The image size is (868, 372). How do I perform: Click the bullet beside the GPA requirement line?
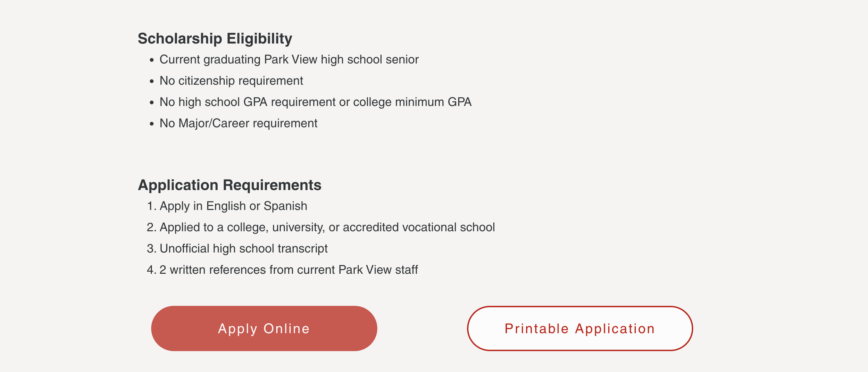[x=151, y=103]
